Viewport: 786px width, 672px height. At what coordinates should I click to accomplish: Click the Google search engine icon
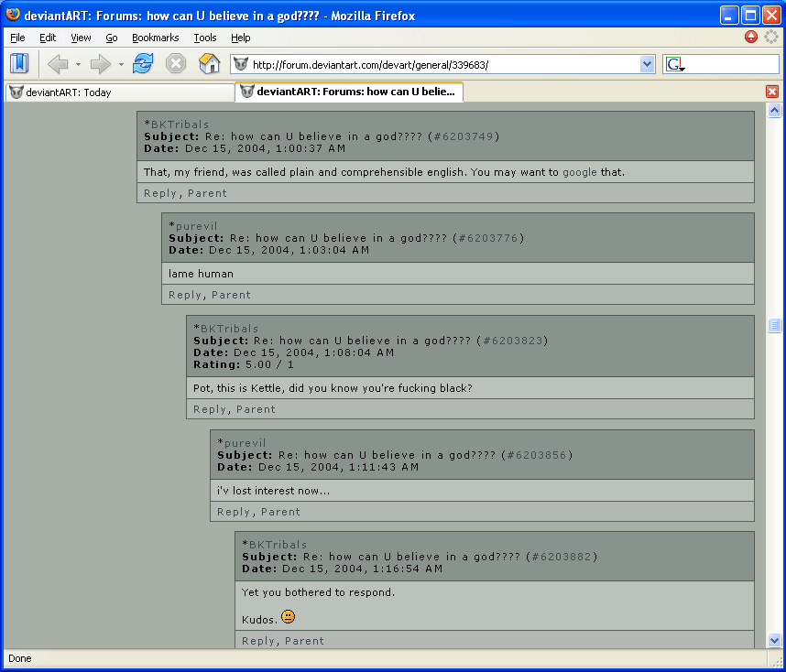click(674, 64)
